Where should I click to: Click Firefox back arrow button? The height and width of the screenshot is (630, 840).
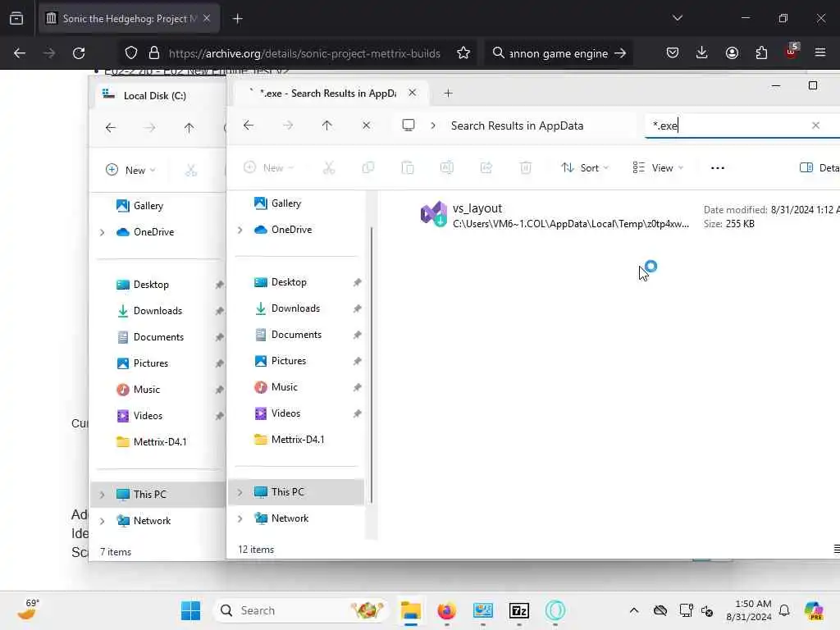[20, 53]
